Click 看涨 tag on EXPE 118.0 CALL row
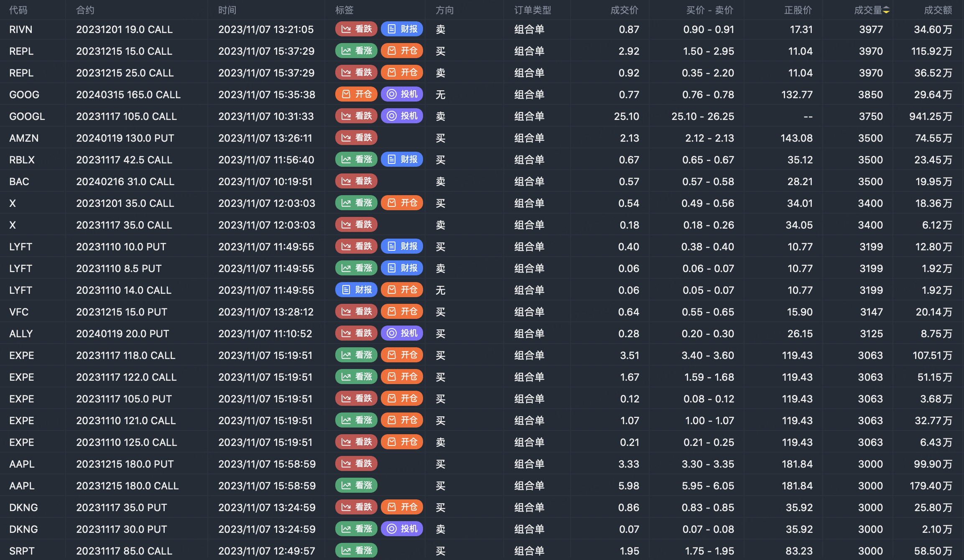Image resolution: width=964 pixels, height=560 pixels. tap(357, 355)
